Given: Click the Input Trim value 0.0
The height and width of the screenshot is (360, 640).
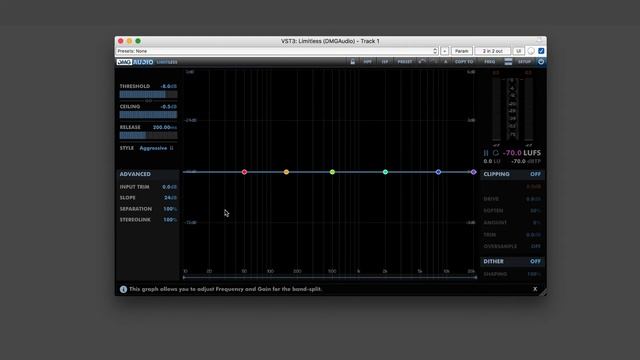Looking at the screenshot, I should coord(169,187).
